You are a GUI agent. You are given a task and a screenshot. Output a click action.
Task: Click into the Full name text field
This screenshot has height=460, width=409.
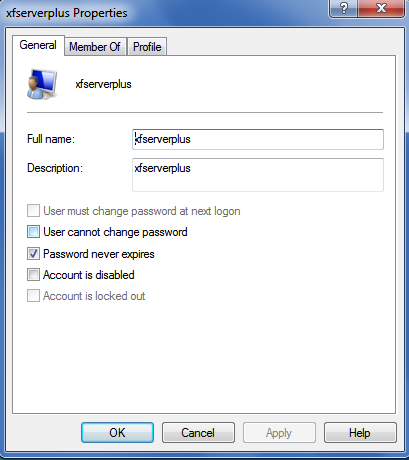point(258,139)
